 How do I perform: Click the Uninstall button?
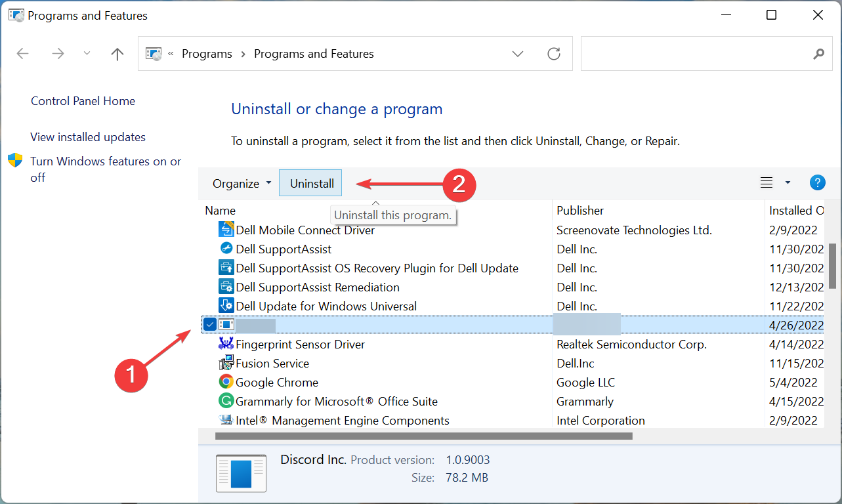click(312, 184)
